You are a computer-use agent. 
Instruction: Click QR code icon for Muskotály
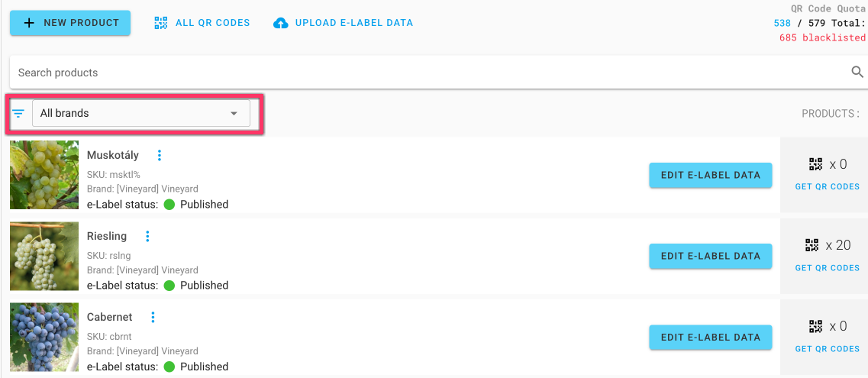tap(816, 164)
